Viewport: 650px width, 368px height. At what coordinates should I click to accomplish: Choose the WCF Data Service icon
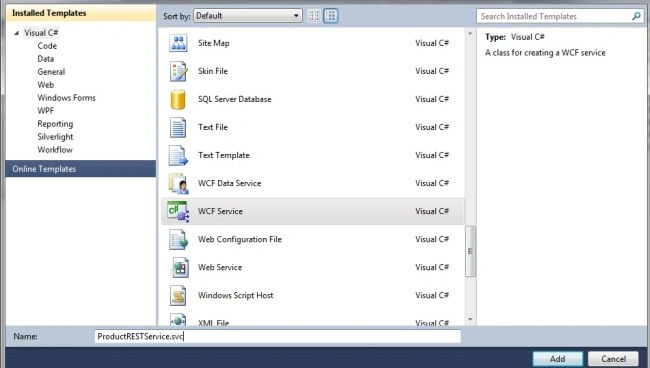tap(178, 184)
